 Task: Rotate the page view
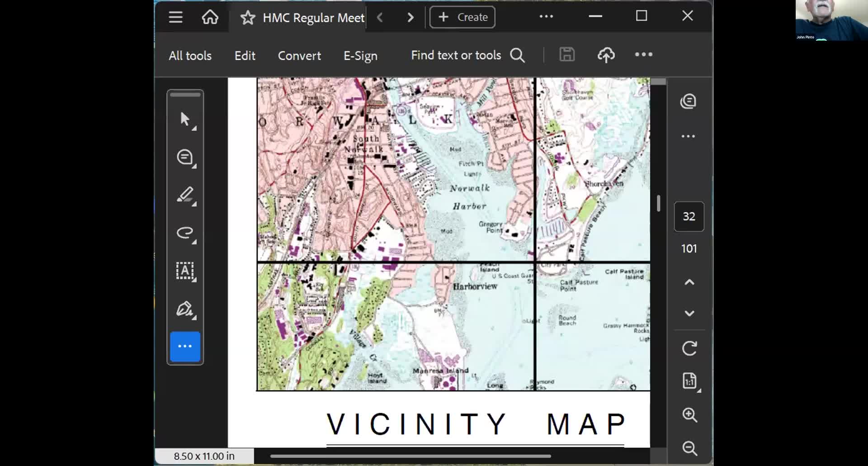689,348
